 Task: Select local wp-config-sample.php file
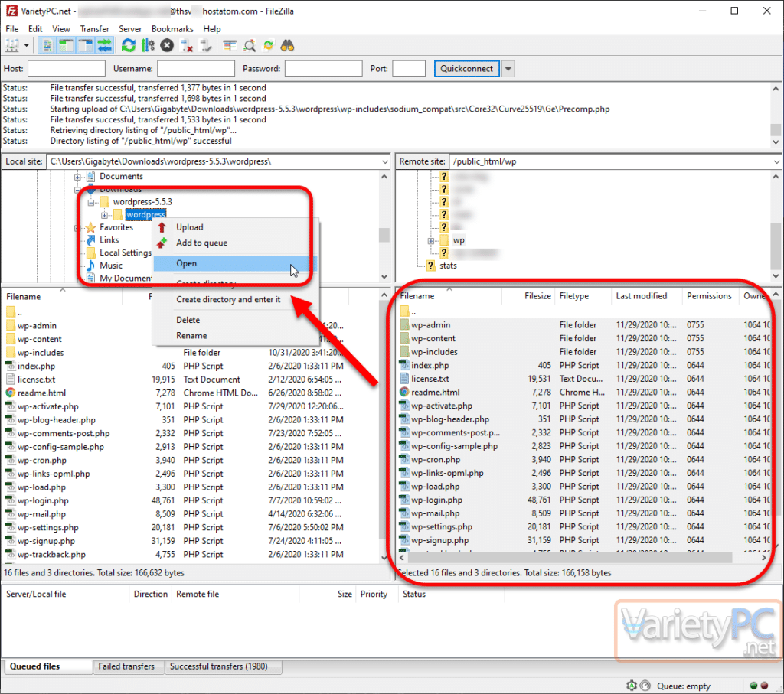pos(60,447)
